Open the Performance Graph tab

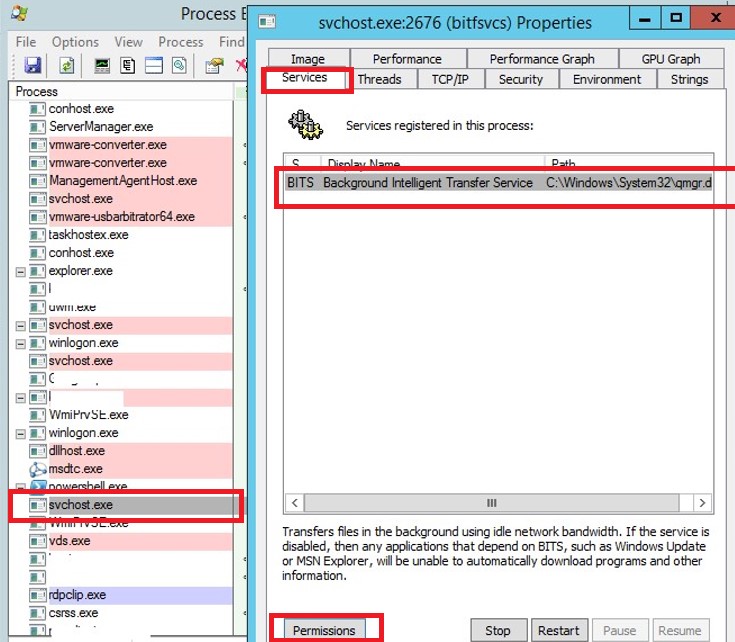point(541,59)
